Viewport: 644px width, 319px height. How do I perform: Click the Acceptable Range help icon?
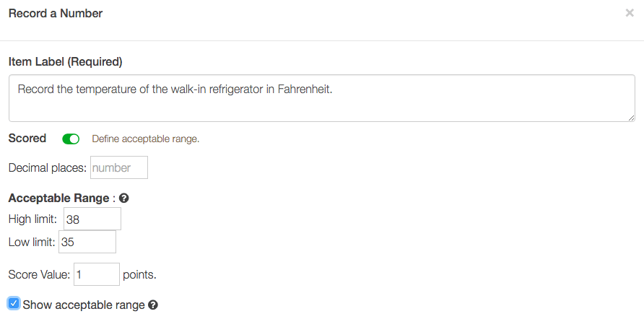tap(123, 198)
